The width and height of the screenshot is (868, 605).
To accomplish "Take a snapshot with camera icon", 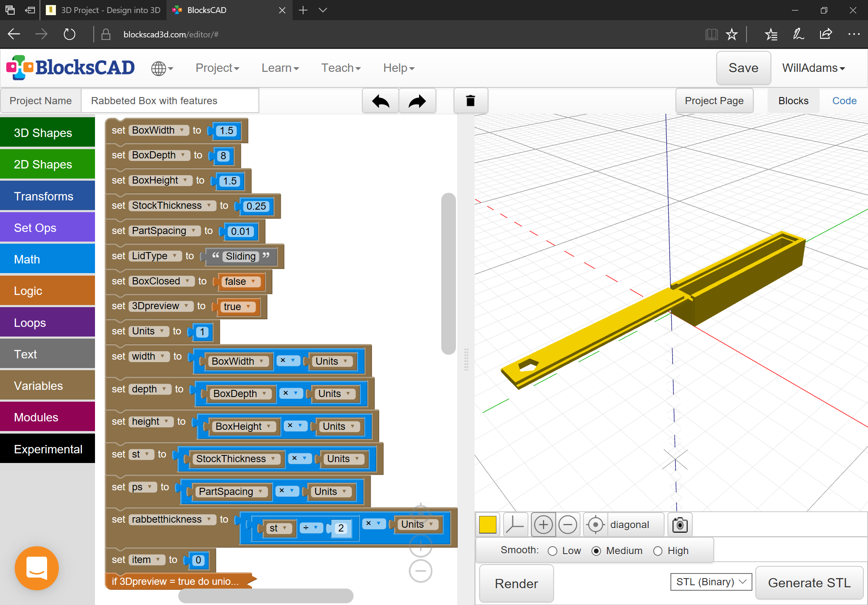I will click(x=680, y=525).
